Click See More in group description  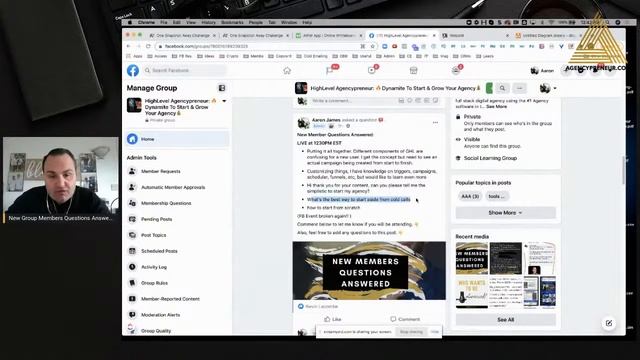496,107
